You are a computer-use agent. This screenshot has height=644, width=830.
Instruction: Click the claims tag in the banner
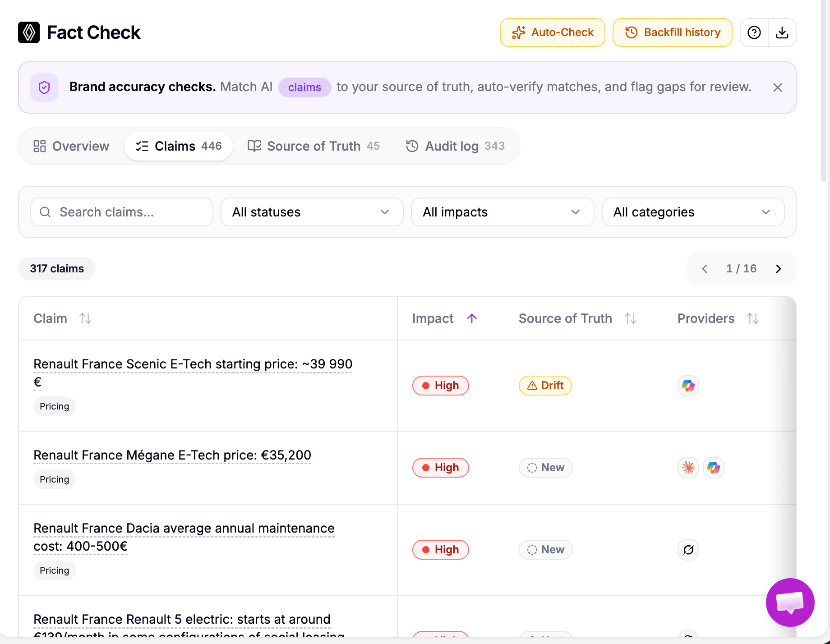pos(305,87)
